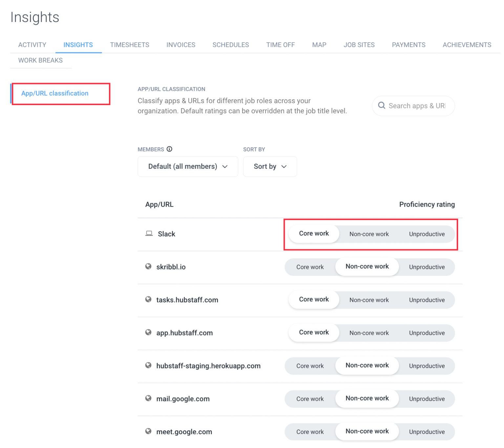504x448 pixels.
Task: Open the Sort by dropdown
Action: pyautogui.click(x=270, y=166)
